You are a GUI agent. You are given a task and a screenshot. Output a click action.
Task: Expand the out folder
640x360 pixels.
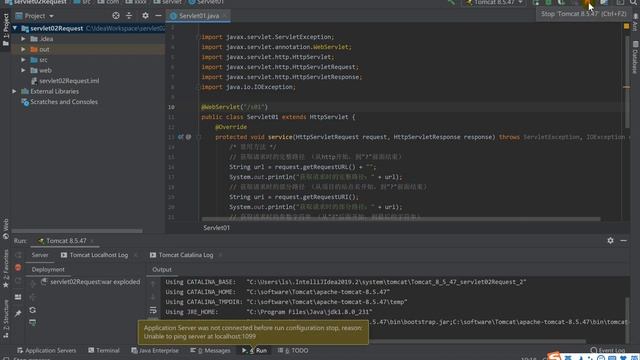click(x=23, y=49)
